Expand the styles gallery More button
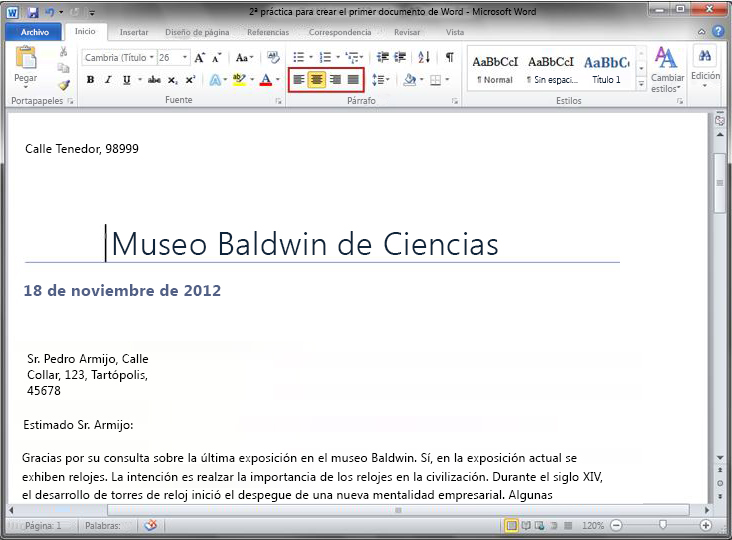The width and height of the screenshot is (732, 540). point(641,84)
